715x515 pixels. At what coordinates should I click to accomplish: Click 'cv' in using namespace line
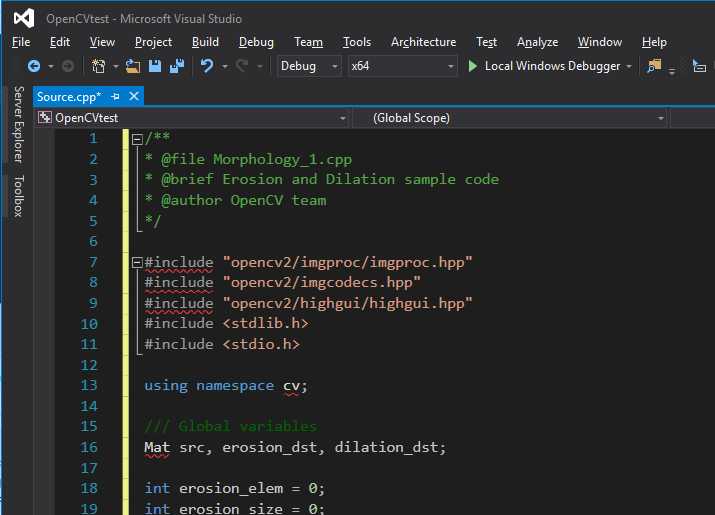(x=291, y=386)
